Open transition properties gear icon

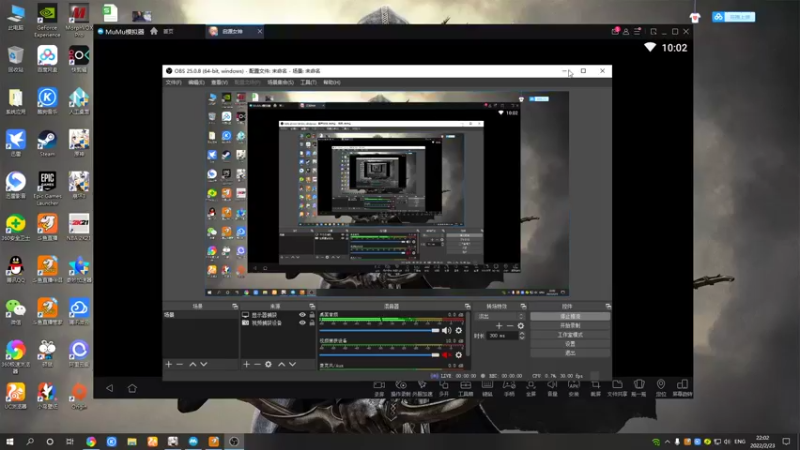point(520,326)
